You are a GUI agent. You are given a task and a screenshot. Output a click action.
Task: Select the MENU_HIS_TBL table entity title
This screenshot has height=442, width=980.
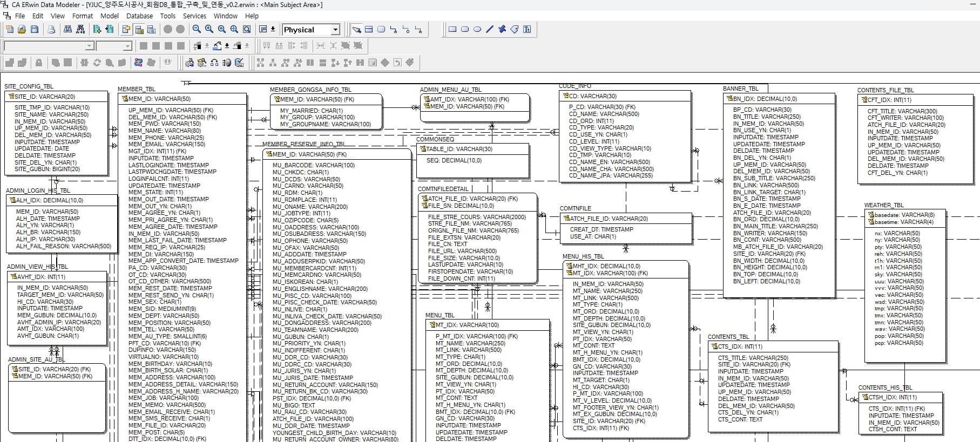[x=583, y=256]
